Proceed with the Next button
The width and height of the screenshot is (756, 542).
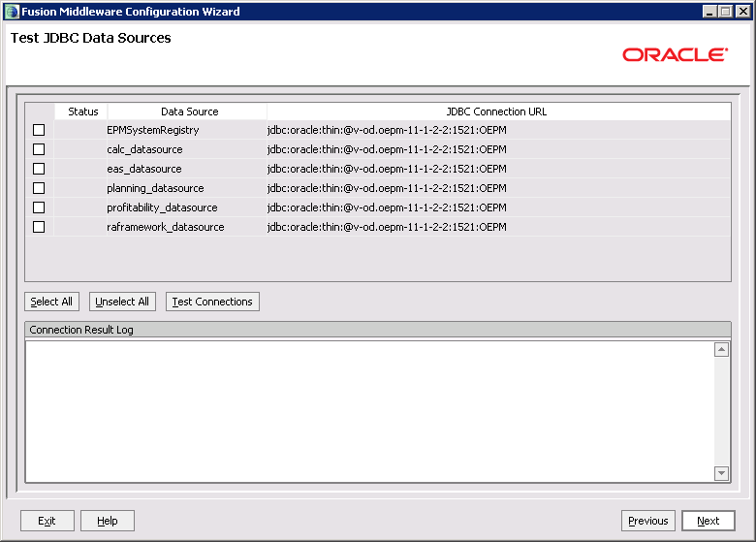(x=709, y=521)
